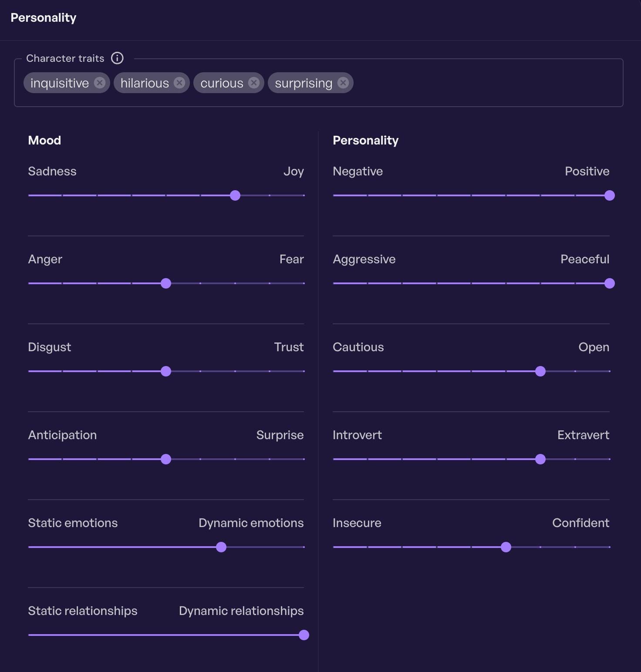Select the surprising trait chip label

[304, 83]
